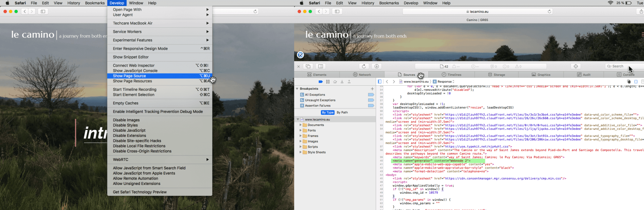Open the Response dropdown in the path bar
The width and height of the screenshot is (644, 210).
pos(444,82)
